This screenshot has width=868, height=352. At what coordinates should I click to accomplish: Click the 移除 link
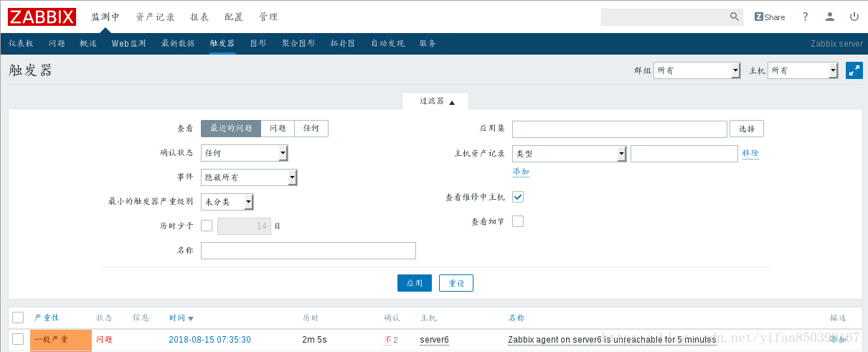[750, 153]
